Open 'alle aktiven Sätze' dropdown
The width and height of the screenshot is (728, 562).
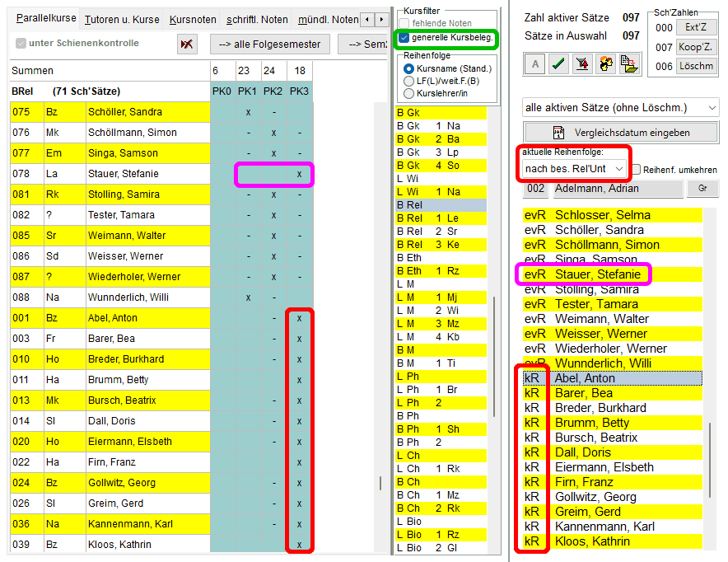coord(621,107)
